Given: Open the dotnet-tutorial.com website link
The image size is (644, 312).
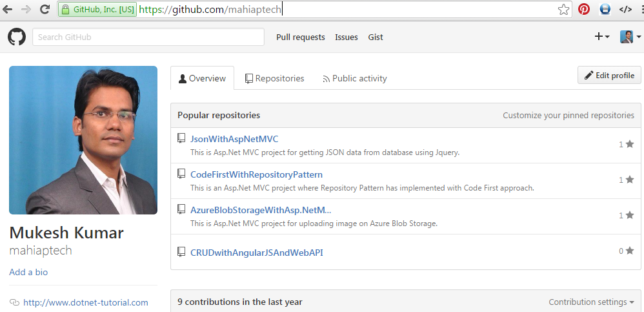Looking at the screenshot, I should click(x=85, y=302).
